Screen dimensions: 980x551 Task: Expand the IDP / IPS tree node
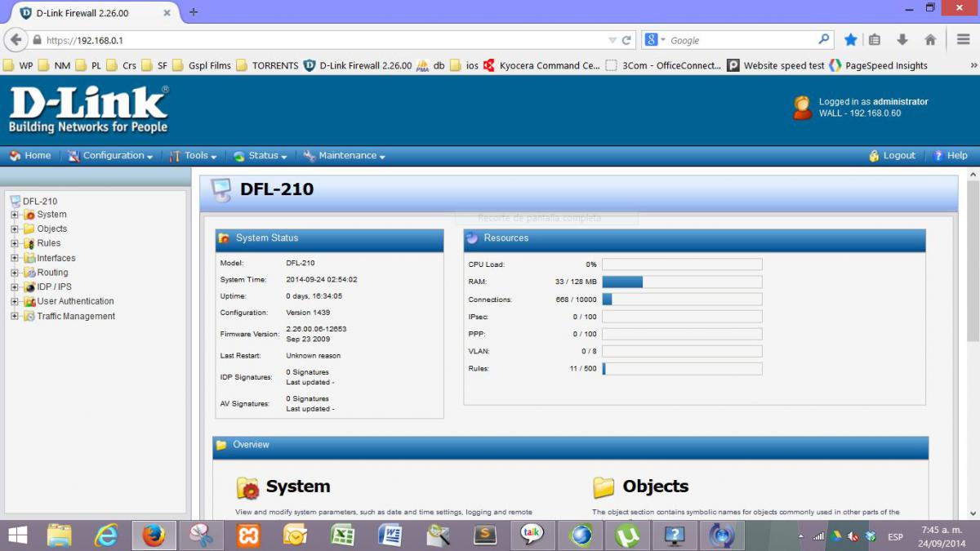[x=15, y=287]
